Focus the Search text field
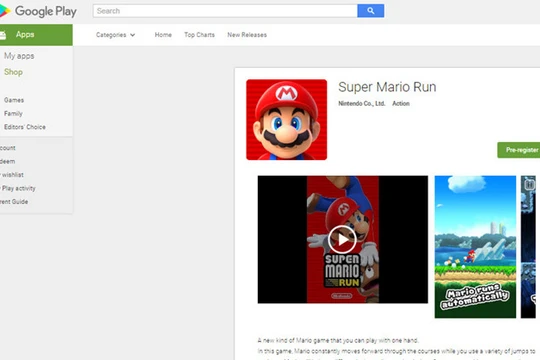540x360 pixels. [x=225, y=11]
